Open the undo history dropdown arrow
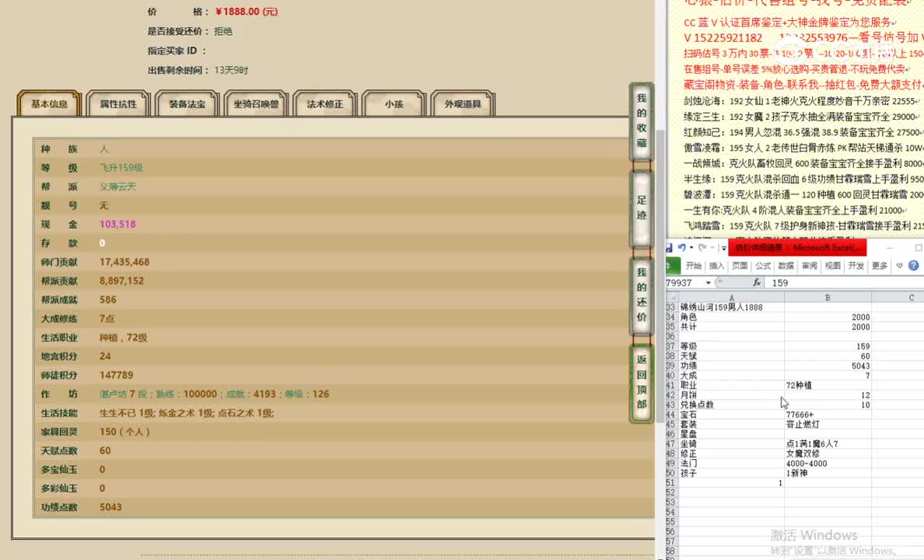924x560 pixels. click(x=691, y=248)
